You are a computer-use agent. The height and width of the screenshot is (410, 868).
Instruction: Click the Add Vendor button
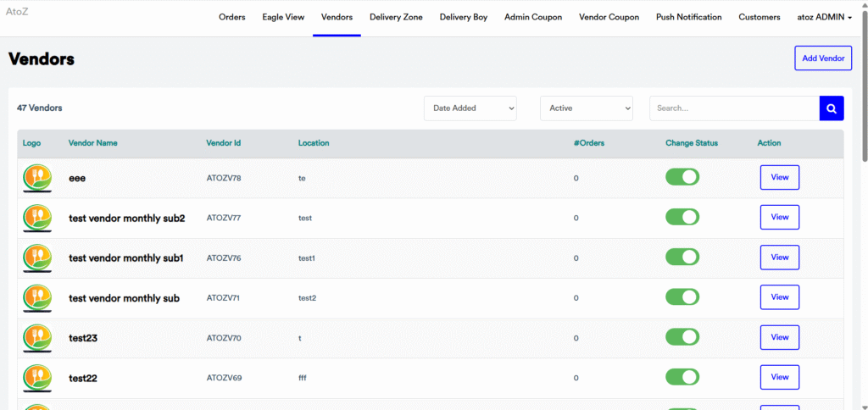823,58
